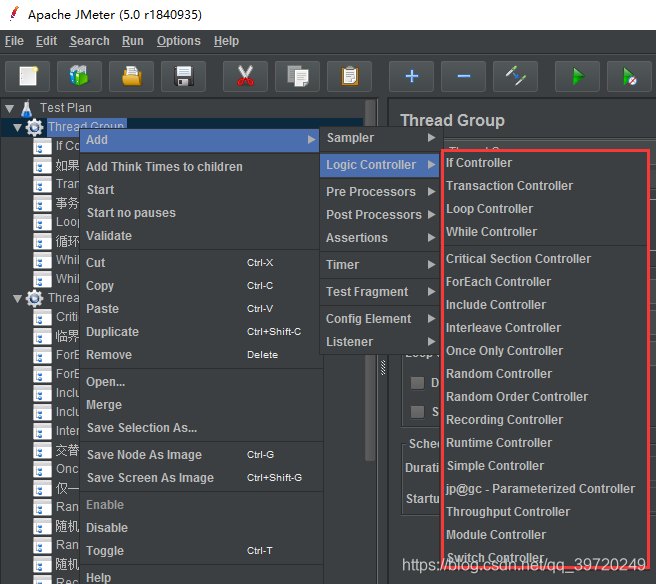Screen dimensions: 656x584
Task: Expand the Assertions submenu
Action: pyautogui.click(x=379, y=238)
